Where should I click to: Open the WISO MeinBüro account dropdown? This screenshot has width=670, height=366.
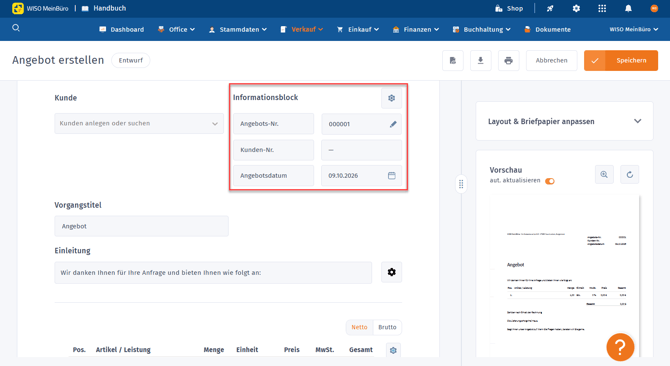coord(634,29)
